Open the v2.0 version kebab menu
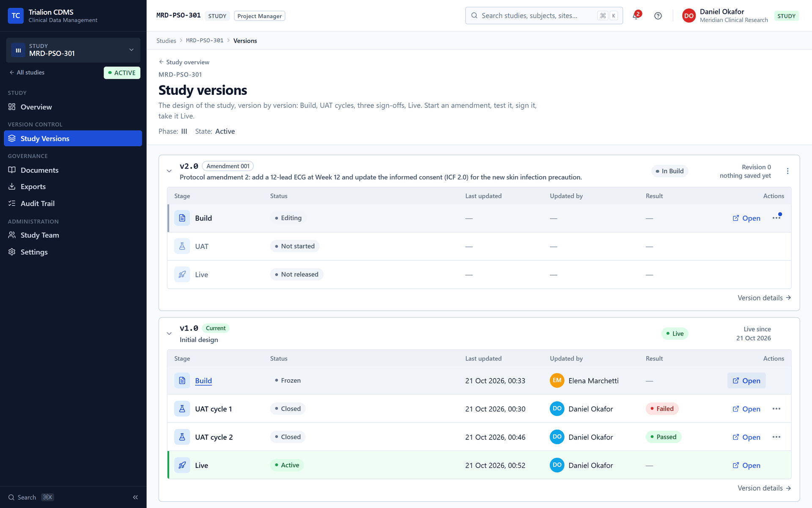The height and width of the screenshot is (508, 812). tap(787, 171)
